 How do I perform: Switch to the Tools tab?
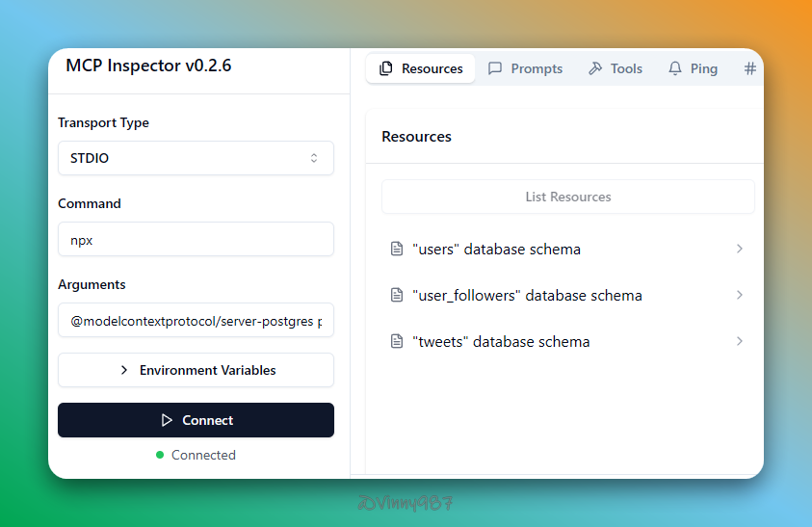616,68
